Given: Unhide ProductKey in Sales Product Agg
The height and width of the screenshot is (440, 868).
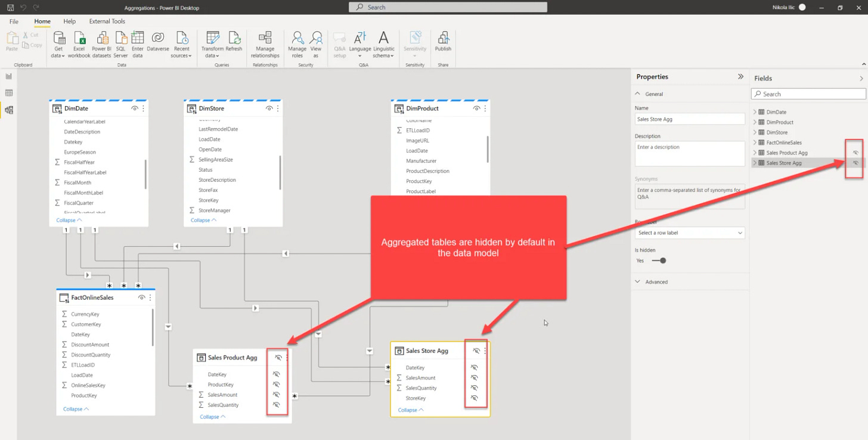Looking at the screenshot, I should [277, 385].
